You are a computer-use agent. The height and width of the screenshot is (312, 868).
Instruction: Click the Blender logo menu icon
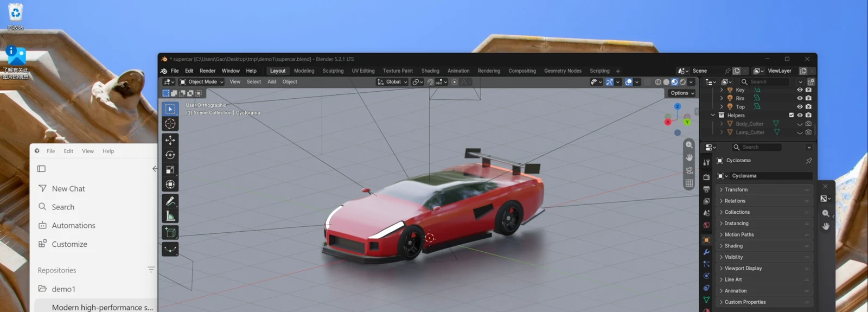point(164,71)
